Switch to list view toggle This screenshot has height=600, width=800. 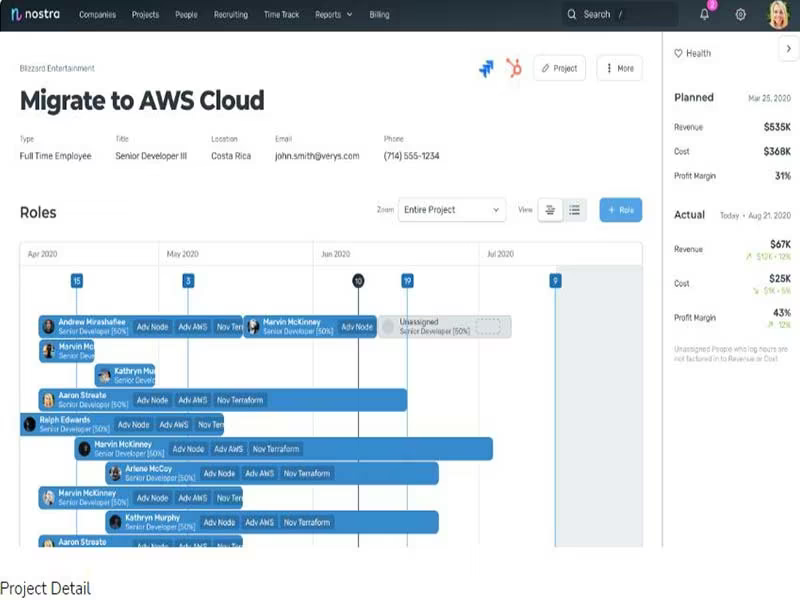(x=574, y=210)
